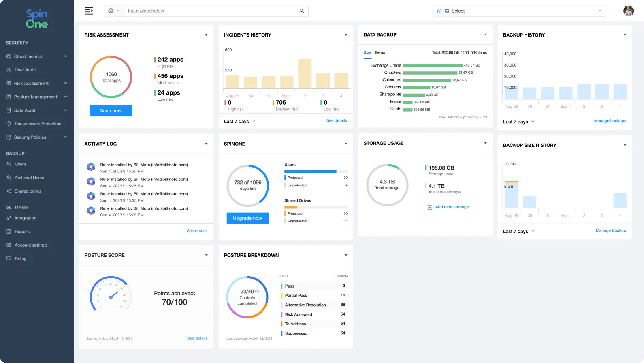Click the hamburger menu collapse icon
644x363 pixels.
pos(89,11)
